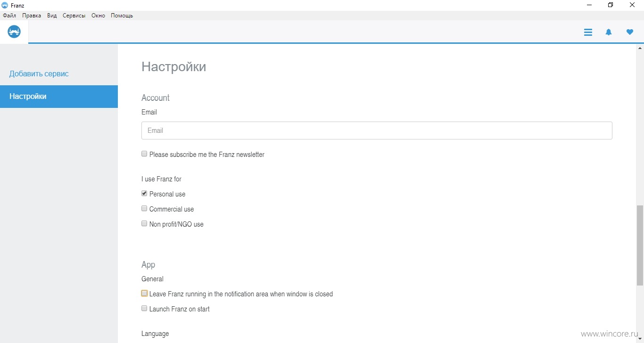The image size is (644, 343).
Task: Open the hamburger menu icon
Action: pos(588,32)
